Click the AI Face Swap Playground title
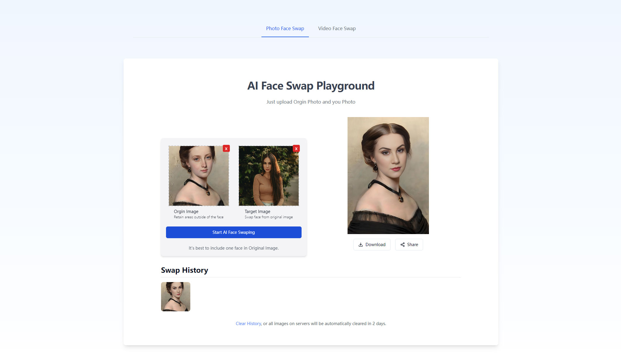This screenshot has width=621, height=364. click(311, 86)
